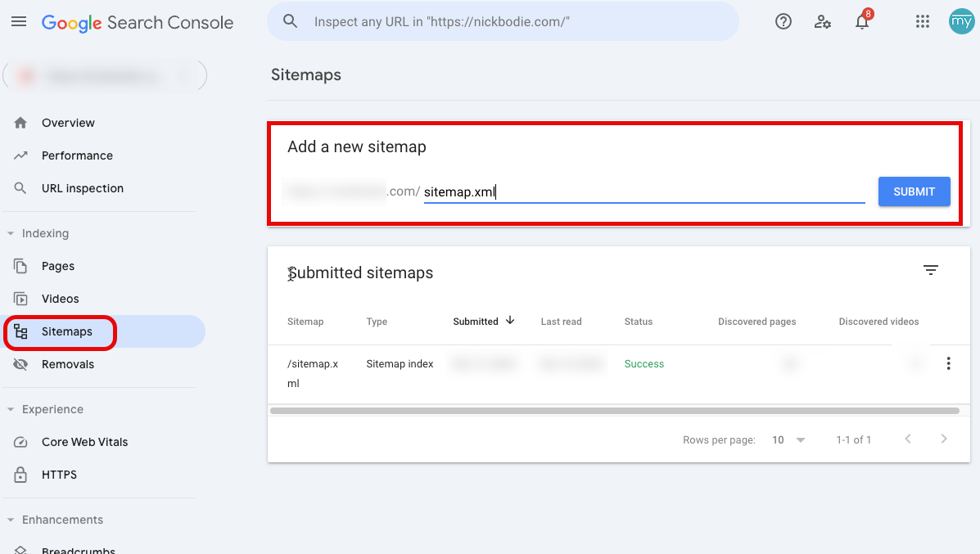Go to Performance report

[78, 155]
